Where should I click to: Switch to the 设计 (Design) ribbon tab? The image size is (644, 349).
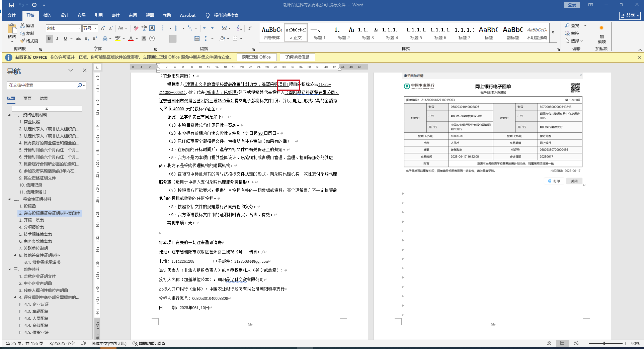[x=65, y=15]
